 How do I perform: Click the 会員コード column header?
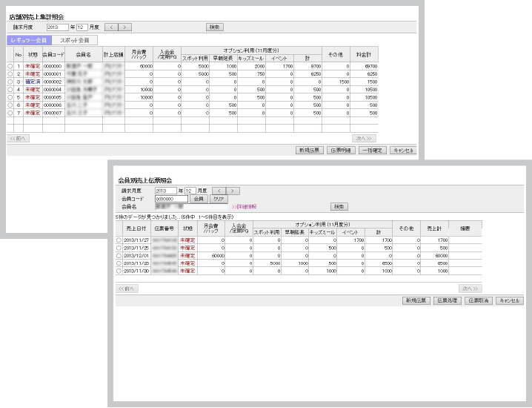(x=53, y=54)
